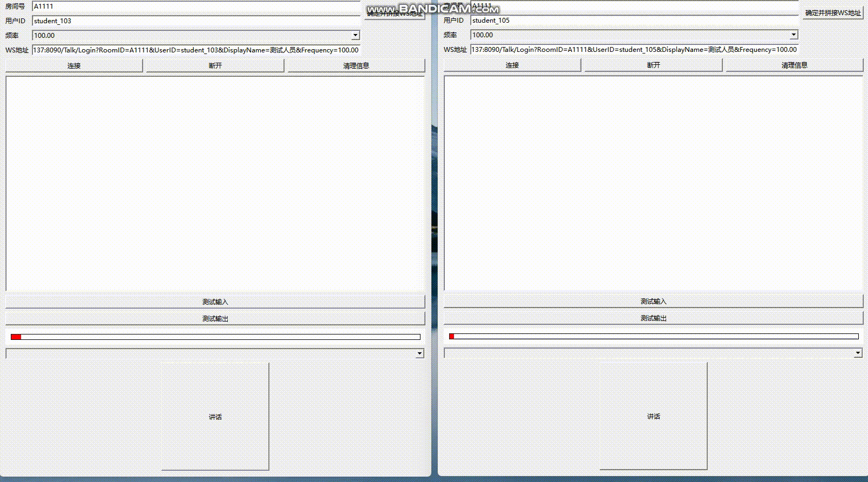
Task: Focus the 用户ID field student_105
Action: pyautogui.click(x=634, y=20)
